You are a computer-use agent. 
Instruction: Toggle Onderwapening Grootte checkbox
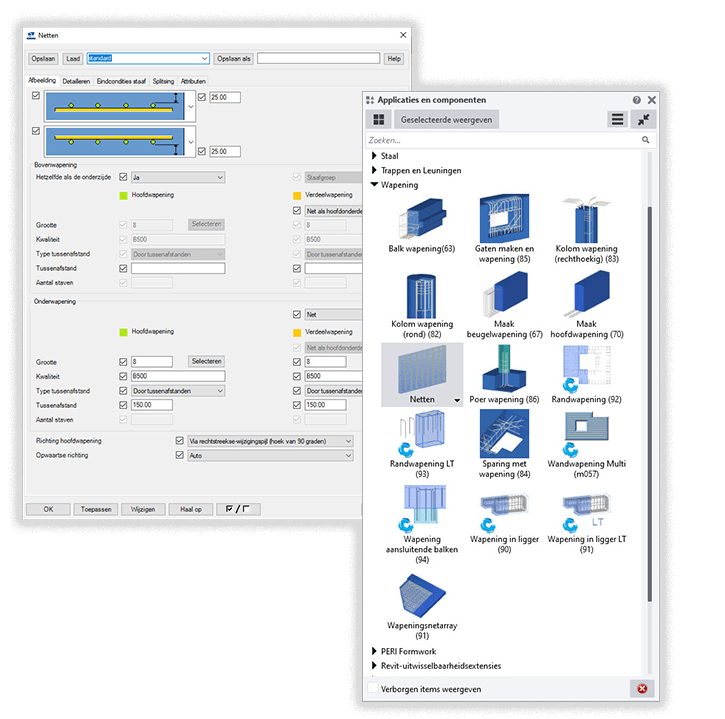(x=123, y=362)
